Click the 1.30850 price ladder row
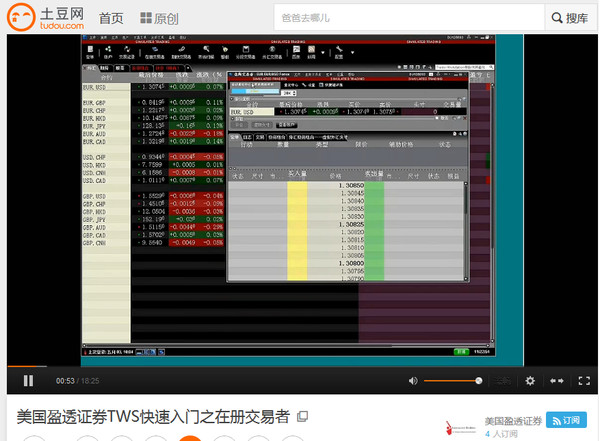 (346, 185)
